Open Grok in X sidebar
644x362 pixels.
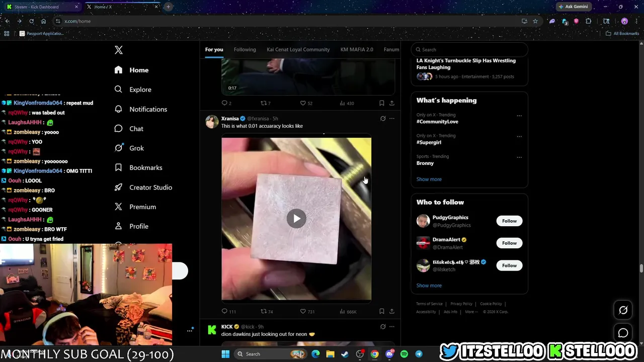click(x=129, y=148)
